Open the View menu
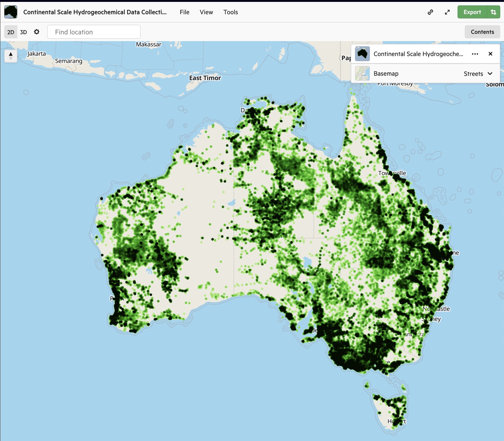504x441 pixels. 206,12
